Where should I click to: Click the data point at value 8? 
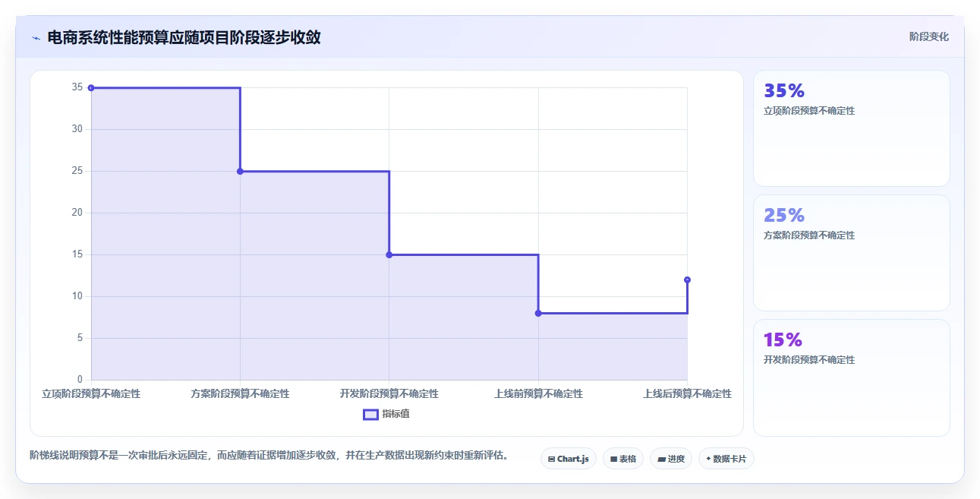(538, 313)
